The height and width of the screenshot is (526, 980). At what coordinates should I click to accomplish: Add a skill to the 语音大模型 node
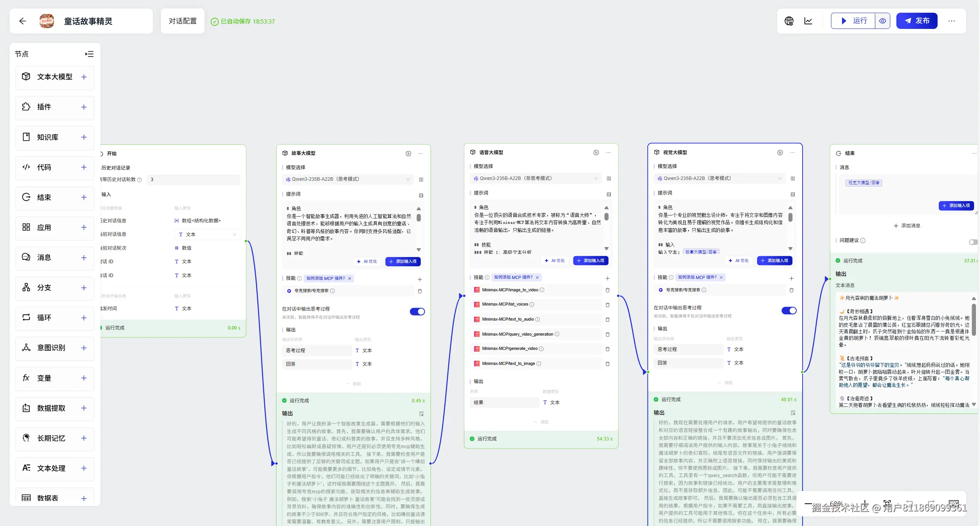coord(607,278)
